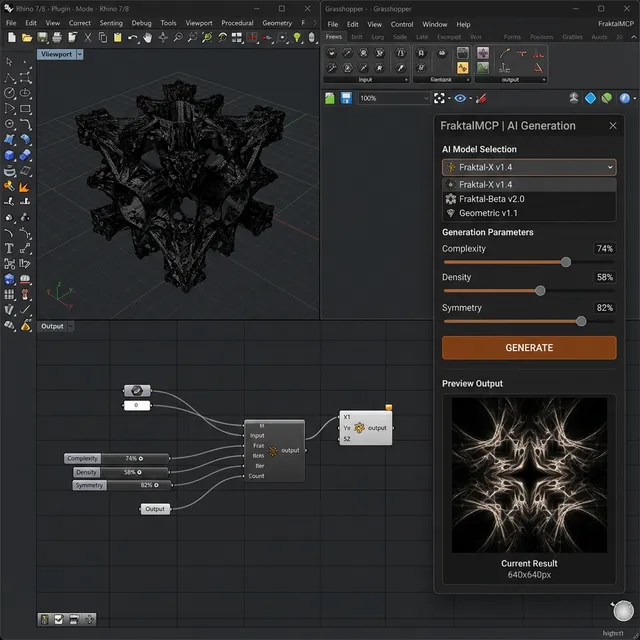Open the Geometry menu in Rhino
The height and width of the screenshot is (640, 640).
pos(277,23)
